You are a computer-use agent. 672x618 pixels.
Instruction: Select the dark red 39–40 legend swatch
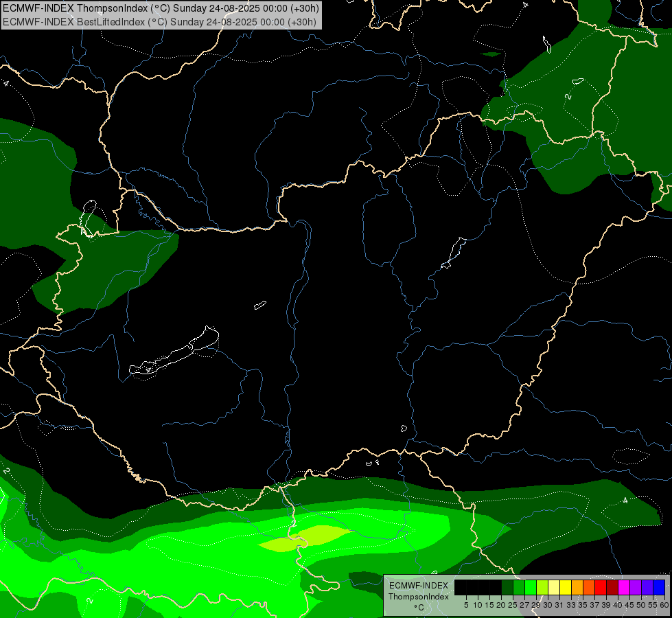point(612,587)
